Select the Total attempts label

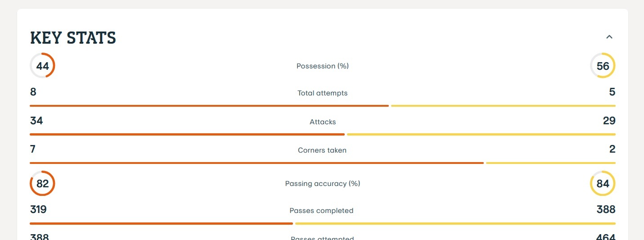pyautogui.click(x=322, y=93)
